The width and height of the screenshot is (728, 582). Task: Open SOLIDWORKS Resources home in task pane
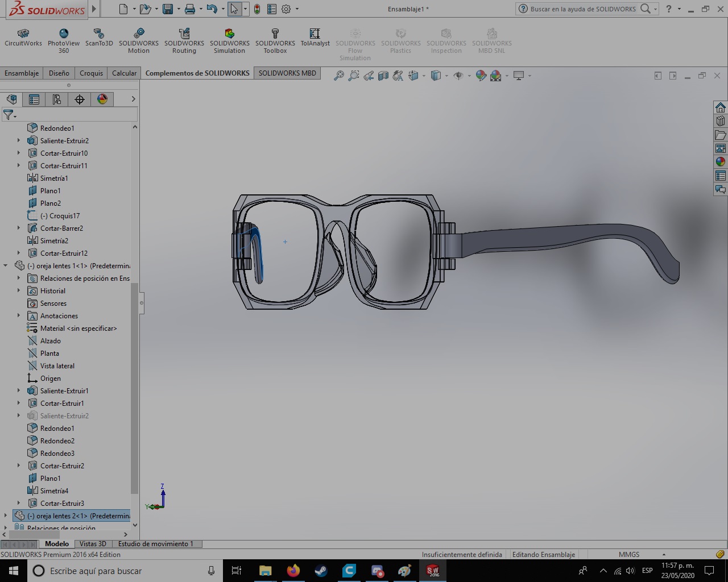tap(721, 107)
